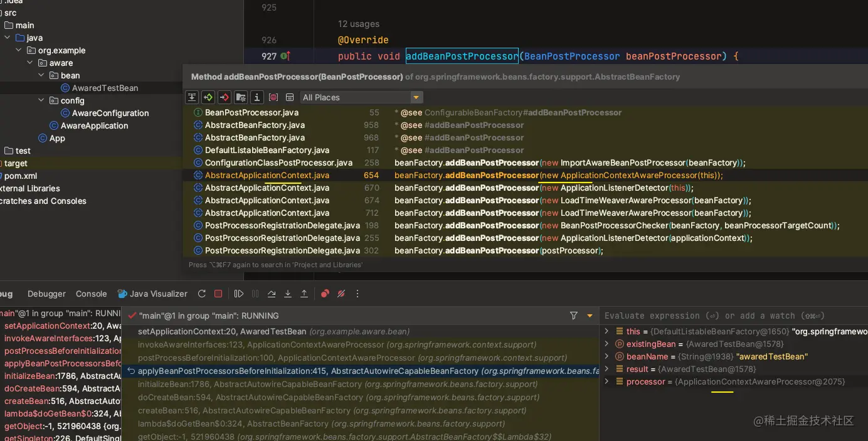Screen dimensions: 868x441
Task: Select the 'target' folder in project tree
Action: tap(16, 163)
